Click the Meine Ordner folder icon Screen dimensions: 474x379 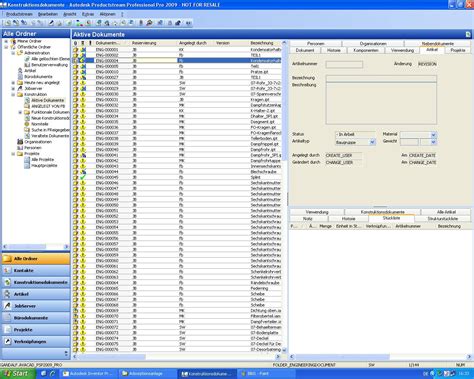[x=13, y=41]
